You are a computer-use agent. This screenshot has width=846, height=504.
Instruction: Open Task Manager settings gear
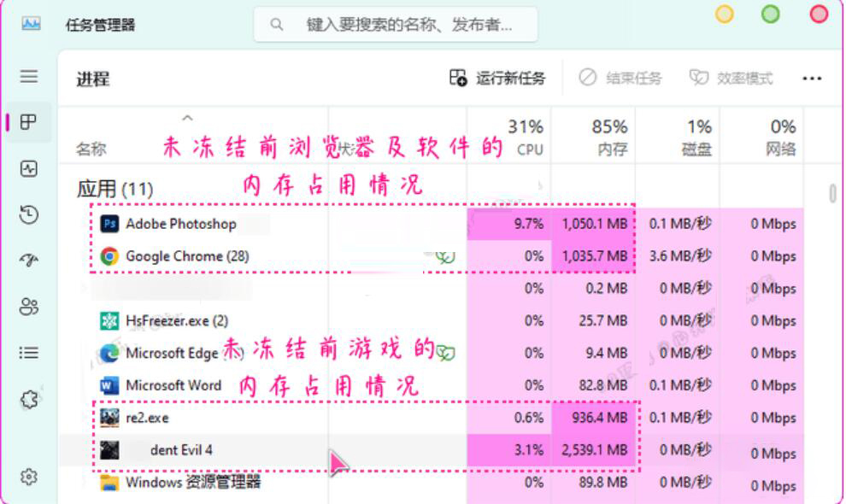coord(29,477)
